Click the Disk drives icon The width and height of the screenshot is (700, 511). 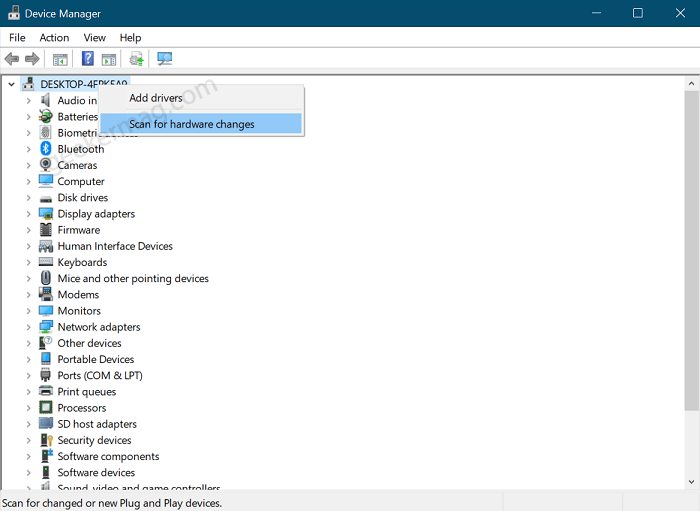(46, 198)
